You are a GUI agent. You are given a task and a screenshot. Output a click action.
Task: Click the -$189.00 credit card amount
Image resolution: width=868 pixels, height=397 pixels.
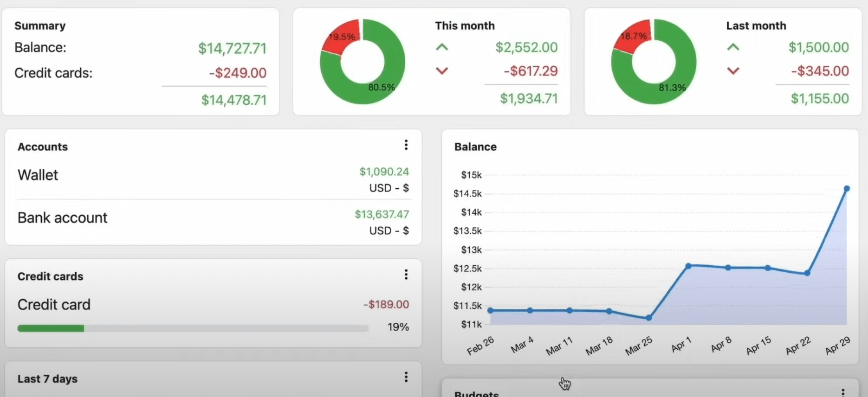coord(386,304)
